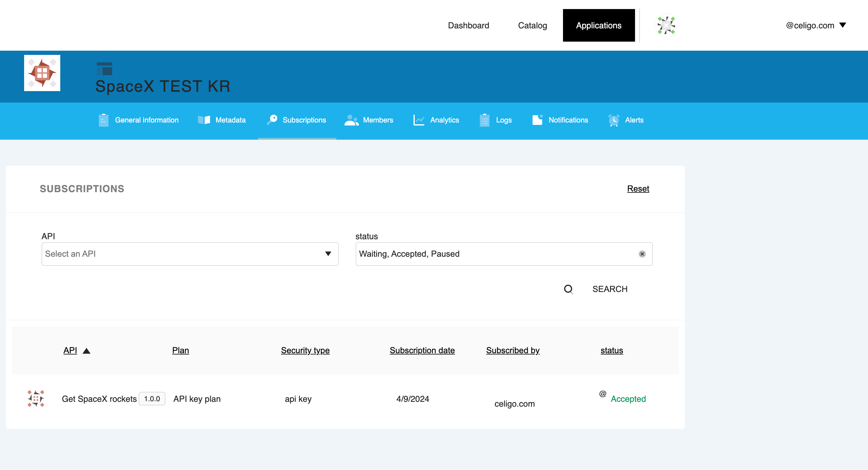Click the Logs list icon
The height and width of the screenshot is (470, 868).
pos(485,120)
